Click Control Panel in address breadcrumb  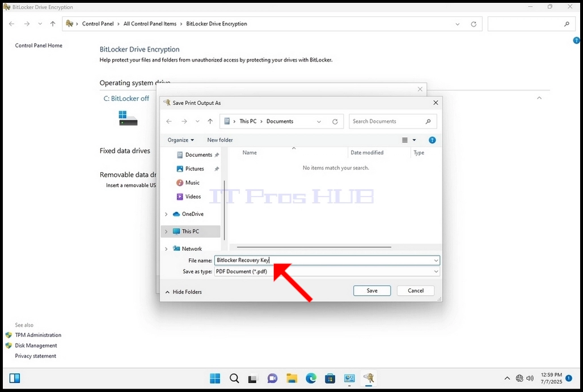pyautogui.click(x=98, y=24)
